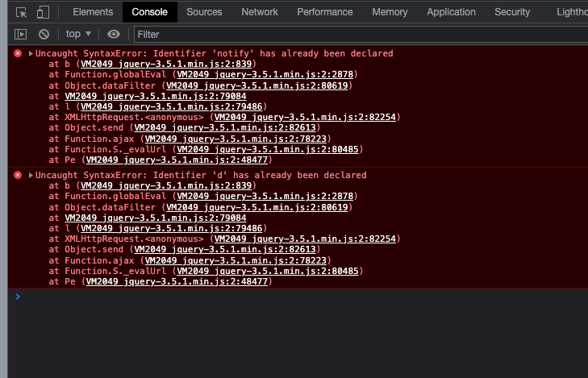Screen dimensions: 588x378
Task: Open the Application tab
Action: 451,12
